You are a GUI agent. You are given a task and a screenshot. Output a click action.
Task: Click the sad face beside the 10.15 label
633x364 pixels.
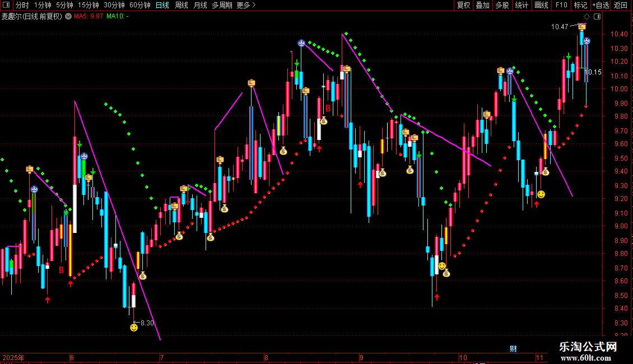click(x=587, y=41)
